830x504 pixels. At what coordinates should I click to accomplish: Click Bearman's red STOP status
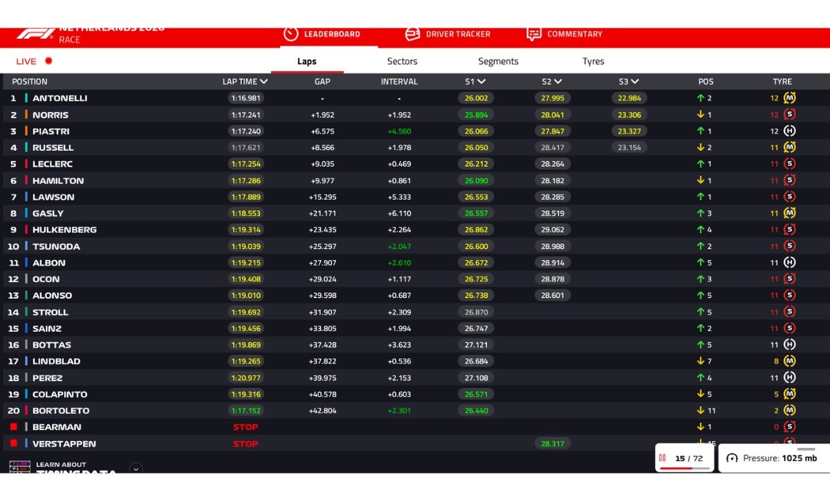[246, 427]
